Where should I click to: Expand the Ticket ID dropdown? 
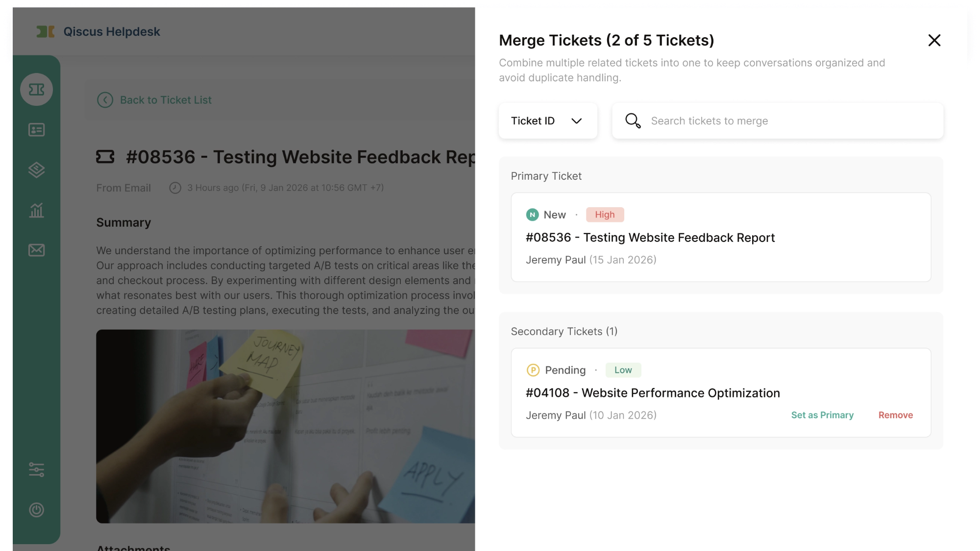pos(547,120)
